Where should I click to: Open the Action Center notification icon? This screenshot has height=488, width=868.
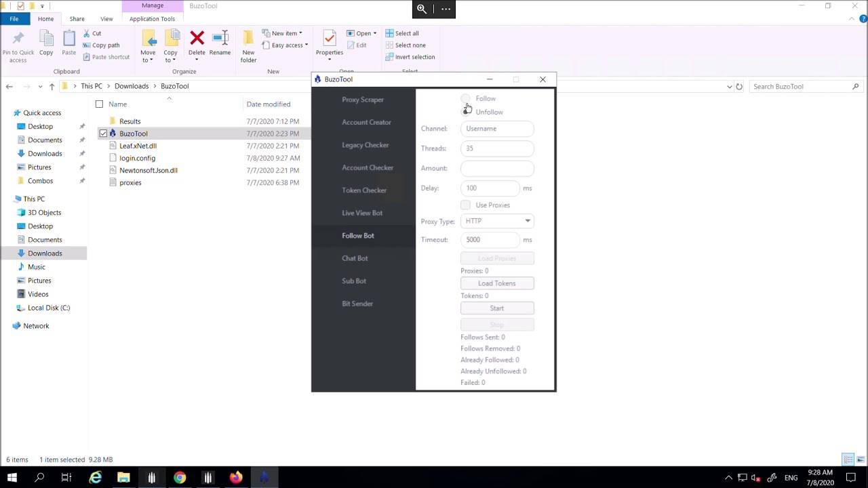click(851, 478)
